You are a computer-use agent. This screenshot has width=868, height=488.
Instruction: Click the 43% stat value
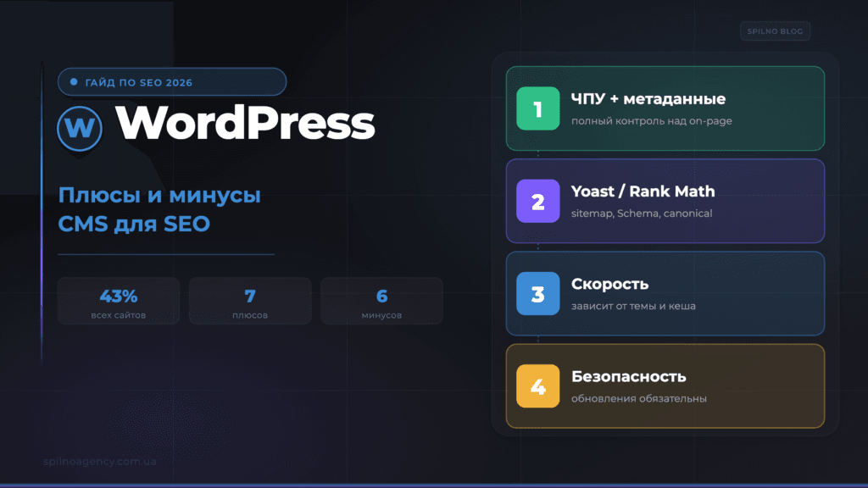119,296
